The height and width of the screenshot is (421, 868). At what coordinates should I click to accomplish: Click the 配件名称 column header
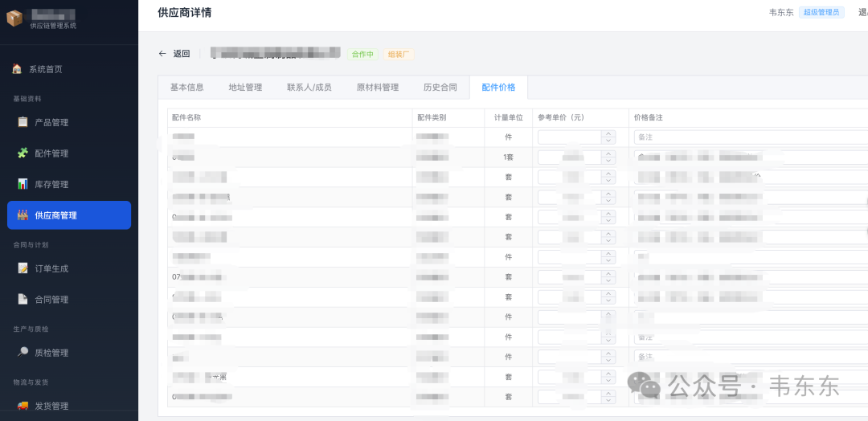pyautogui.click(x=186, y=118)
